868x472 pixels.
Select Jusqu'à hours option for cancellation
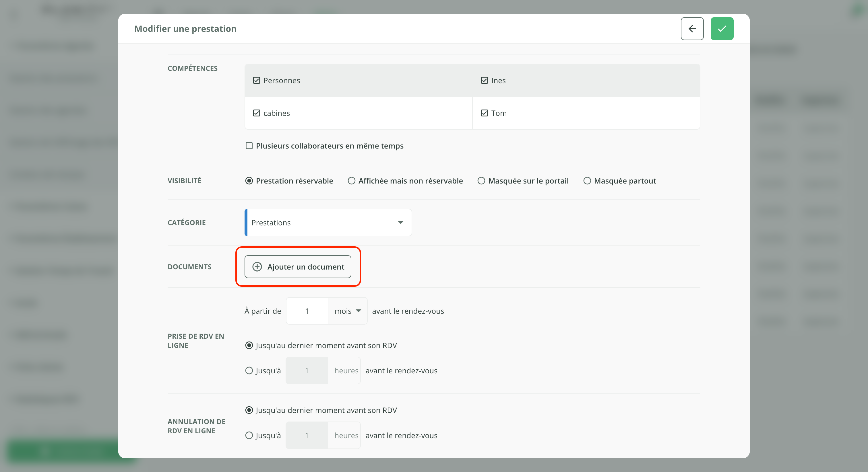pyautogui.click(x=249, y=435)
